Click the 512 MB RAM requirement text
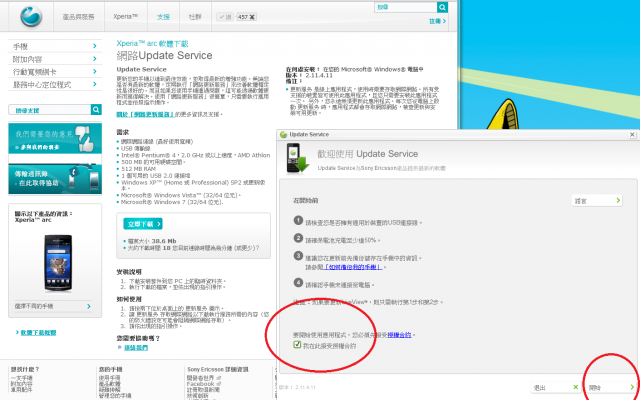The width and height of the screenshot is (640, 400). pyautogui.click(x=138, y=169)
